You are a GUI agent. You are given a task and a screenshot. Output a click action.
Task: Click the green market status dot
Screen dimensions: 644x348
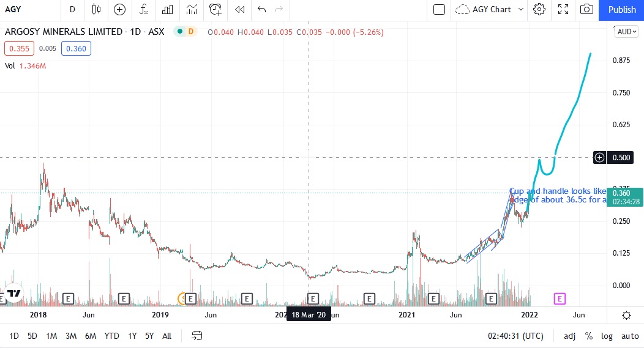[179, 32]
